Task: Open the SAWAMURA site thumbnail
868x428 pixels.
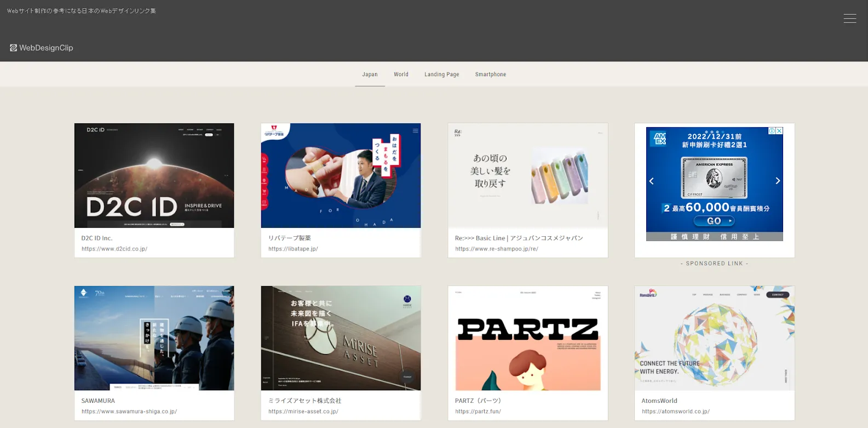Action: coord(154,338)
